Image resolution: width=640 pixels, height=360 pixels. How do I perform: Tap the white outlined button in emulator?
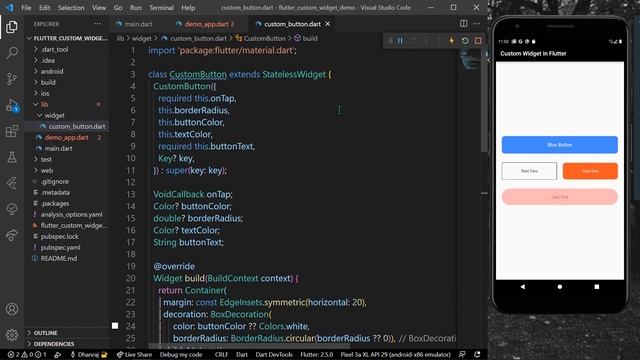(x=529, y=171)
